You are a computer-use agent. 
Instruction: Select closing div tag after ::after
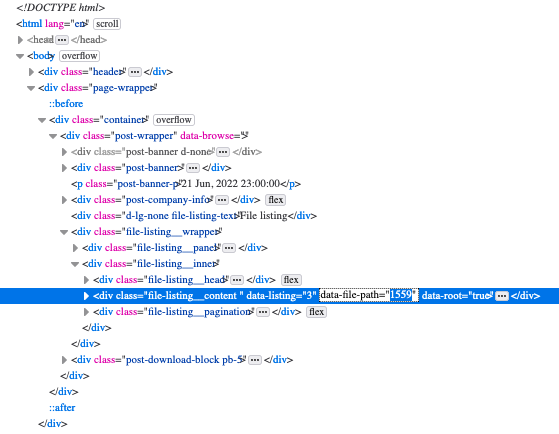(x=52, y=424)
